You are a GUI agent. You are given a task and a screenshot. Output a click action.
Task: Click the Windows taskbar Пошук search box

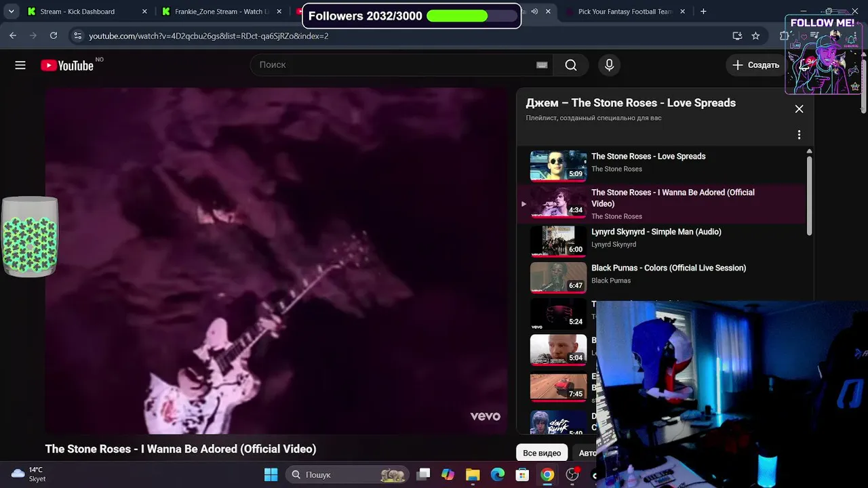(x=347, y=474)
